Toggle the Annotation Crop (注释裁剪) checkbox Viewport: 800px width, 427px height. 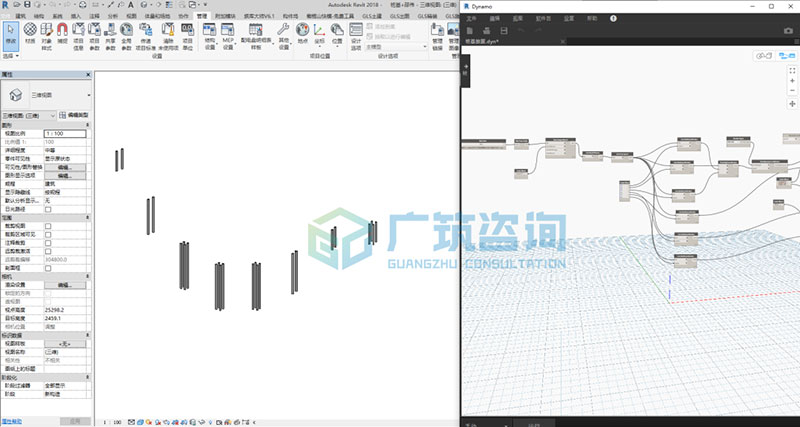click(48, 243)
